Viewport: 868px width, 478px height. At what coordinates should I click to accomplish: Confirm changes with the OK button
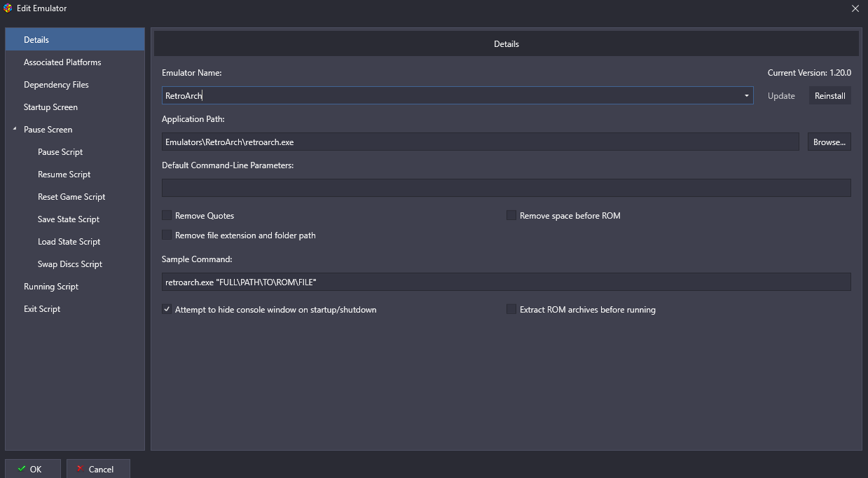[x=32, y=469]
